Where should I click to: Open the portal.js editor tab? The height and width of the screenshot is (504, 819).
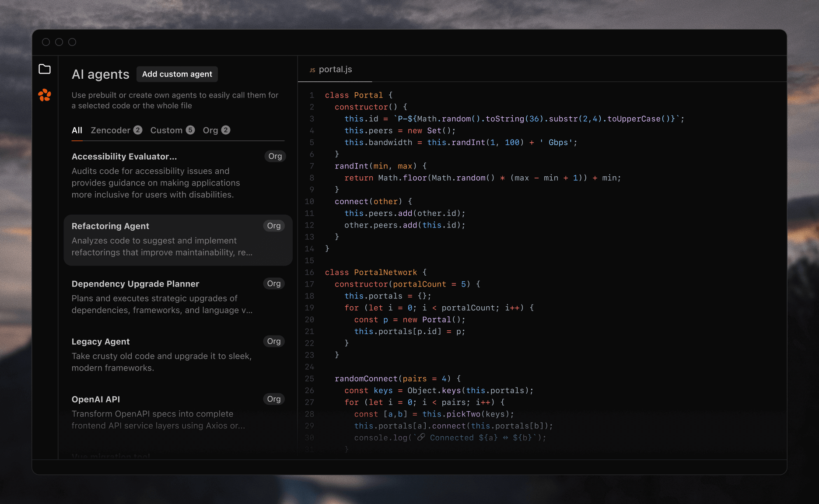pos(335,70)
